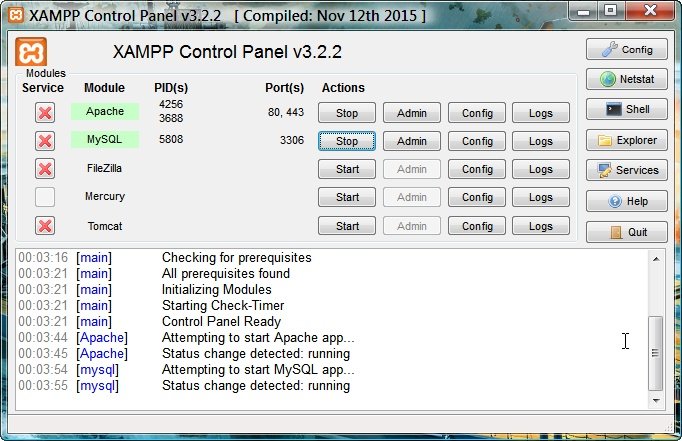Click log line 'Control Panel Ready'

tap(221, 321)
